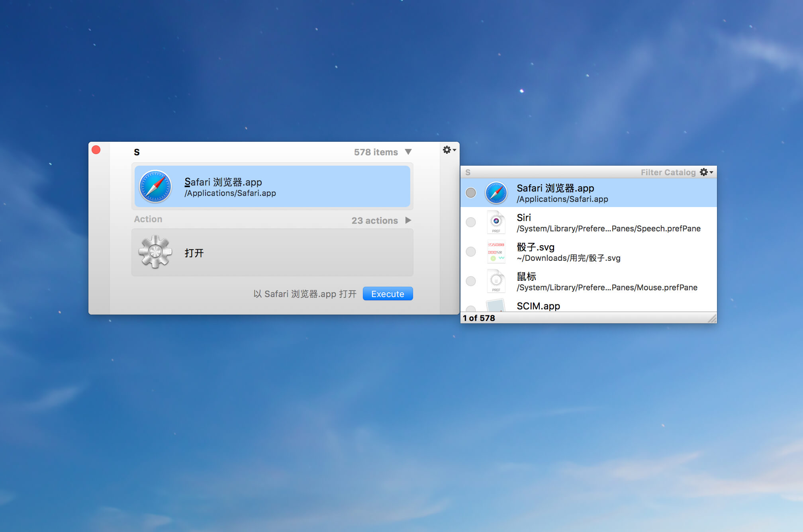Click the Execute button

388,293
